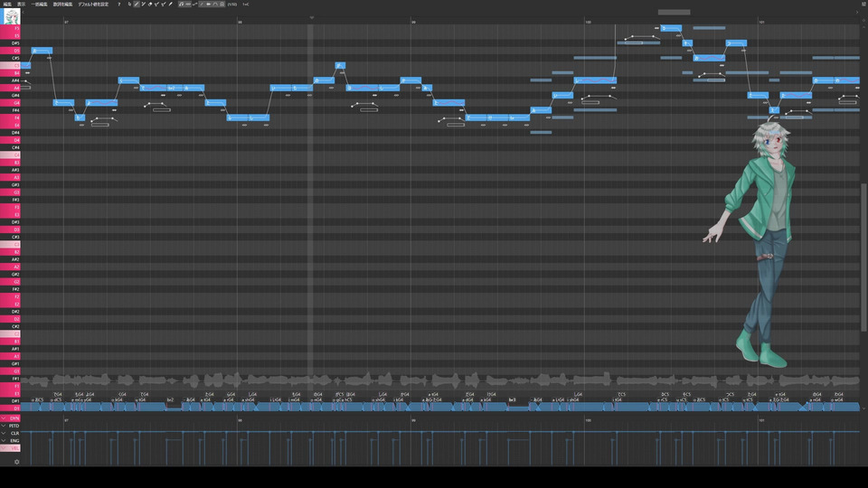The width and height of the screenshot is (868, 488).
Task: Click the C5 piano key
Action: 10,65
